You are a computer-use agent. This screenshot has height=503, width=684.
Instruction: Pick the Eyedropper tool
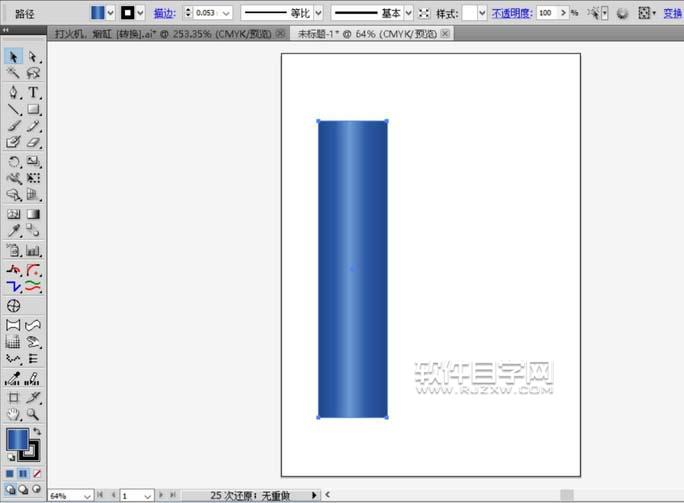[x=14, y=230]
